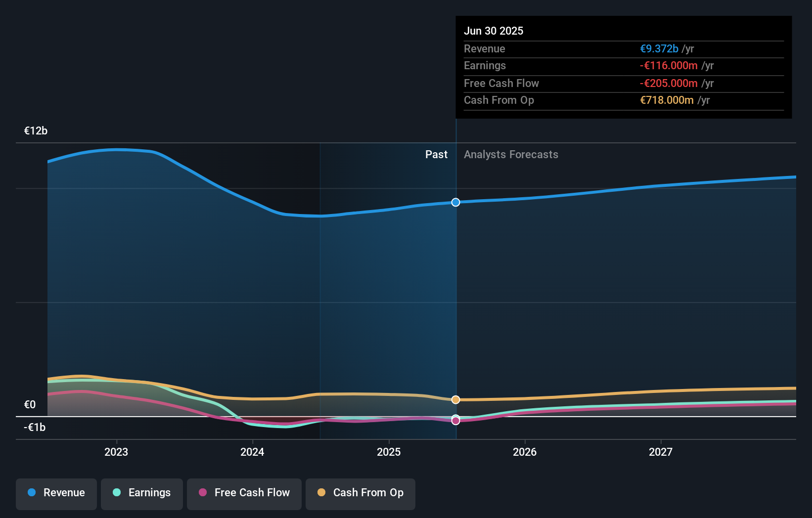Image resolution: width=812 pixels, height=518 pixels.
Task: Click the -€205.000m free cash flow value
Action: (669, 83)
